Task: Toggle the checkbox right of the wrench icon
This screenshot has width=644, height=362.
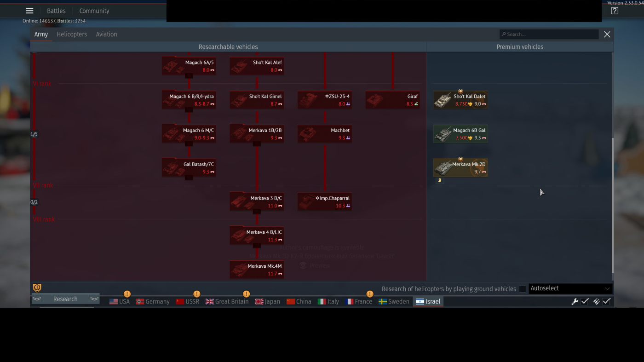Action: (585, 302)
